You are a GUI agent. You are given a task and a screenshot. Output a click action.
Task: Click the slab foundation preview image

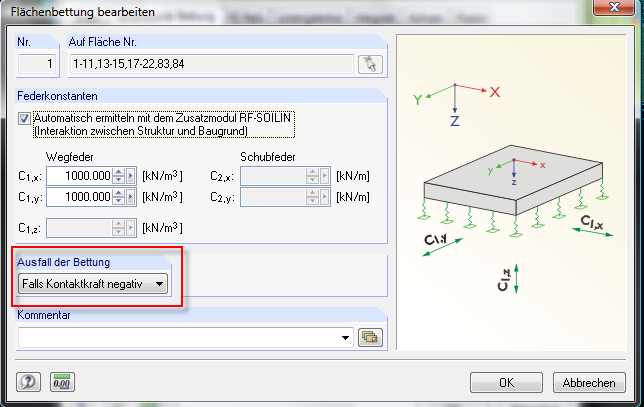511,192
